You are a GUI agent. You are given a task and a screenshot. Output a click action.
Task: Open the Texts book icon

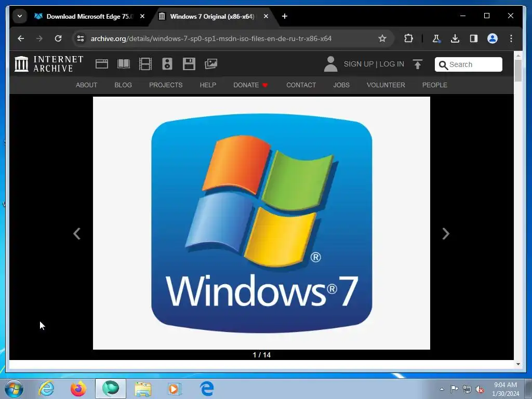[x=124, y=64]
